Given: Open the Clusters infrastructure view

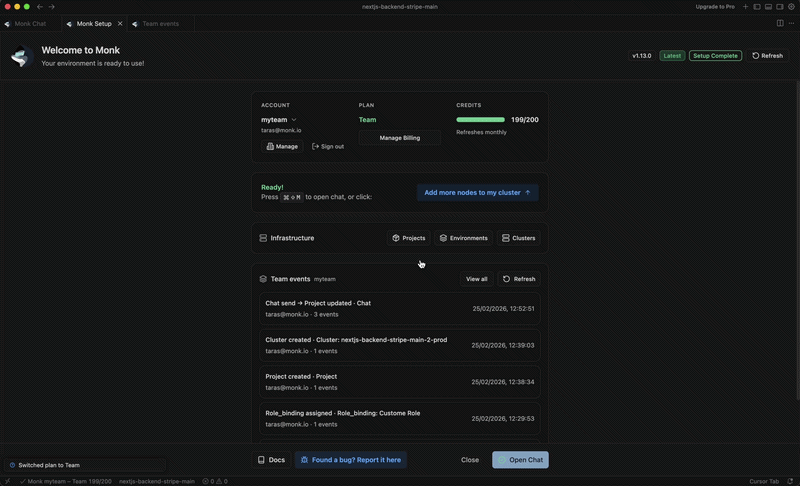Looking at the screenshot, I should [519, 238].
